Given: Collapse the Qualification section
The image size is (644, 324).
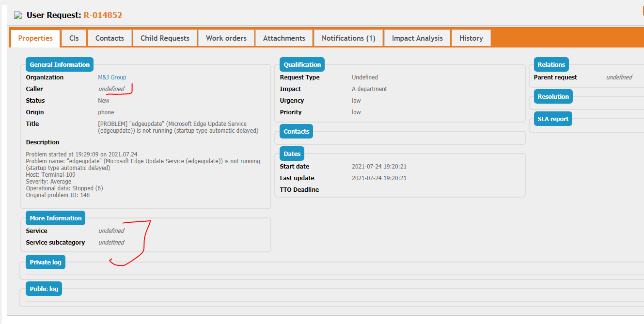Looking at the screenshot, I should click(302, 64).
